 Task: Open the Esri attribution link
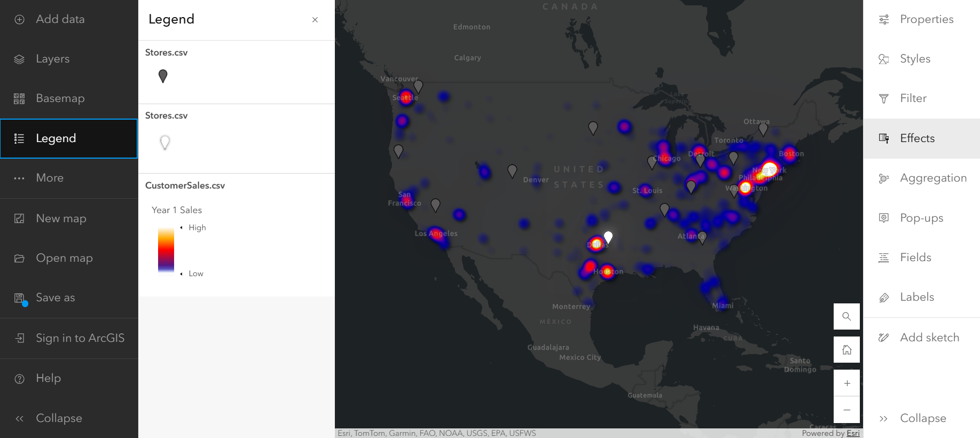[853, 433]
